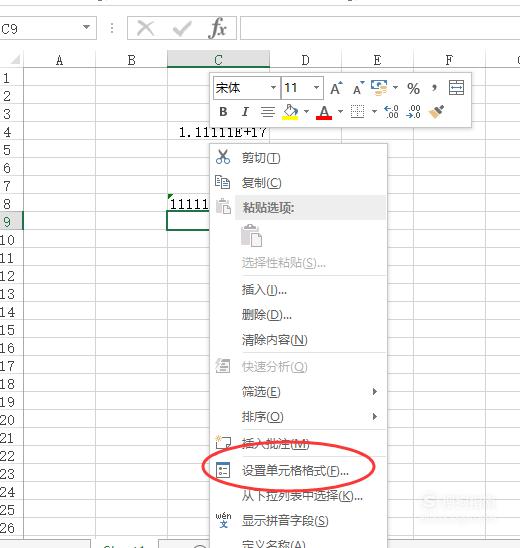This screenshot has width=520, height=548.
Task: Click the Bold button in mini toolbar
Action: click(x=223, y=112)
